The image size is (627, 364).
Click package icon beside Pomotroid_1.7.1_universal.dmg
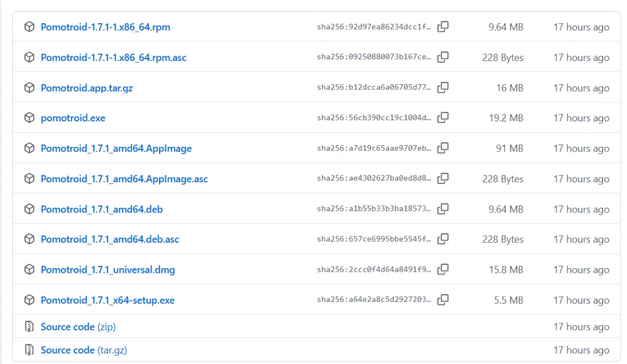[x=29, y=269]
